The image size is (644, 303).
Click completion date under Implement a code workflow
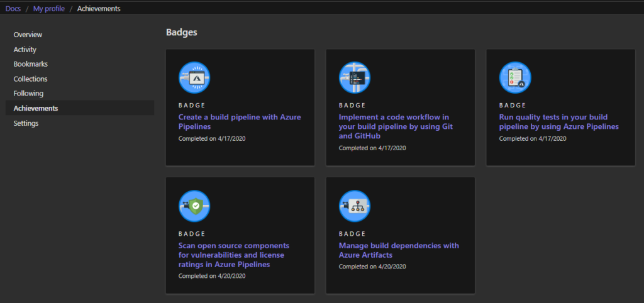(x=372, y=148)
